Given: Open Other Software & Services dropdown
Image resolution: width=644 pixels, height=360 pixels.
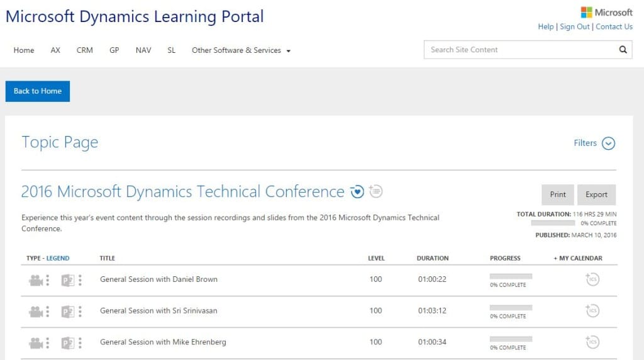Looking at the screenshot, I should click(241, 50).
